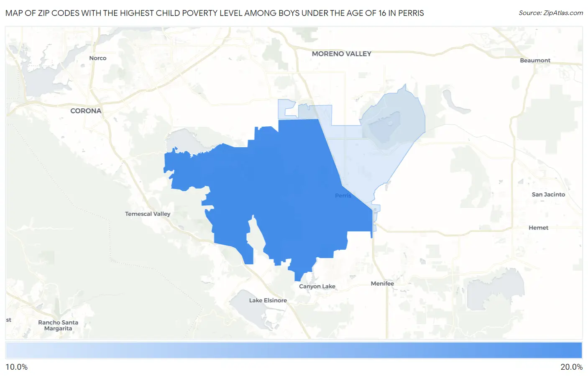Click the Temescal Valley map label

pyautogui.click(x=148, y=214)
